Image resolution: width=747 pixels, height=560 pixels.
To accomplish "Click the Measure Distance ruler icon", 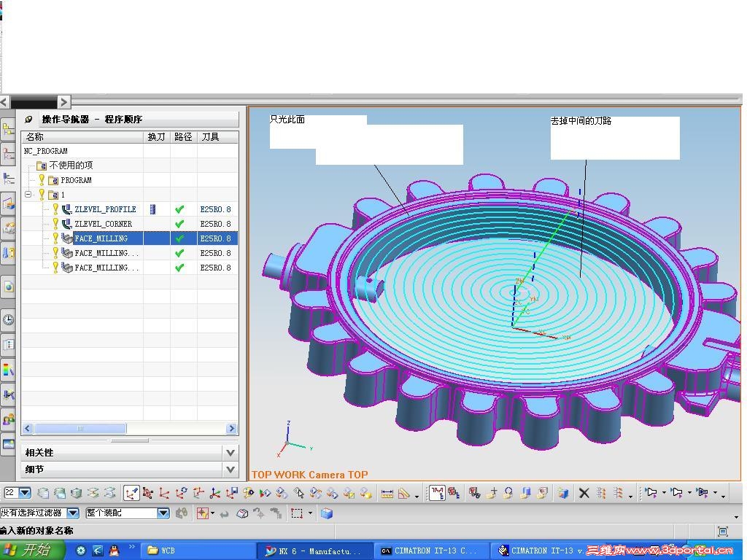I will tap(387, 494).
